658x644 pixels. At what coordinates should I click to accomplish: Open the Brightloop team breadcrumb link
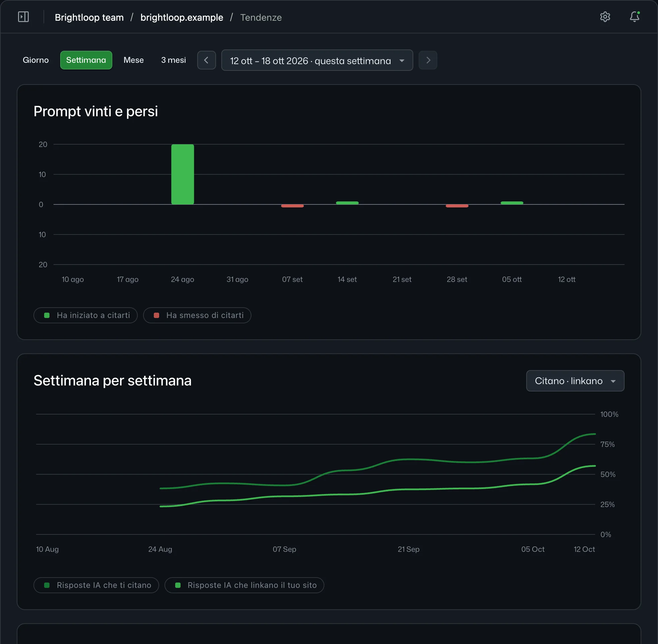pyautogui.click(x=89, y=17)
